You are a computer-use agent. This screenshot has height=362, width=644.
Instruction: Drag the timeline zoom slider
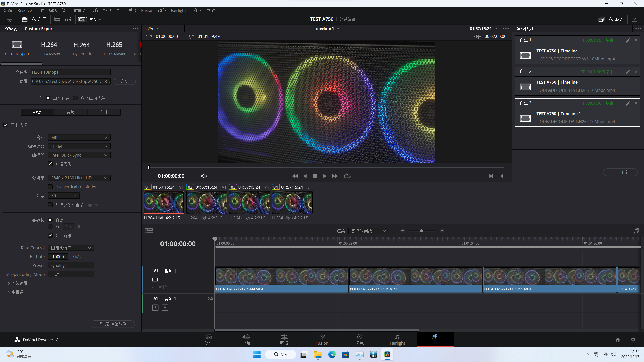click(x=422, y=230)
